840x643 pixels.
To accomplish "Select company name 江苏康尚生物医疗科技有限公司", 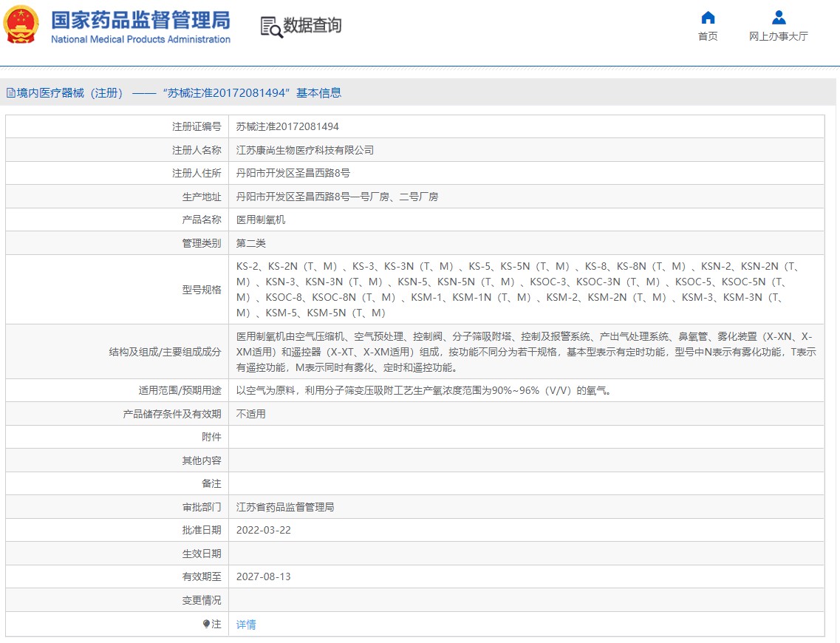I will [305, 150].
